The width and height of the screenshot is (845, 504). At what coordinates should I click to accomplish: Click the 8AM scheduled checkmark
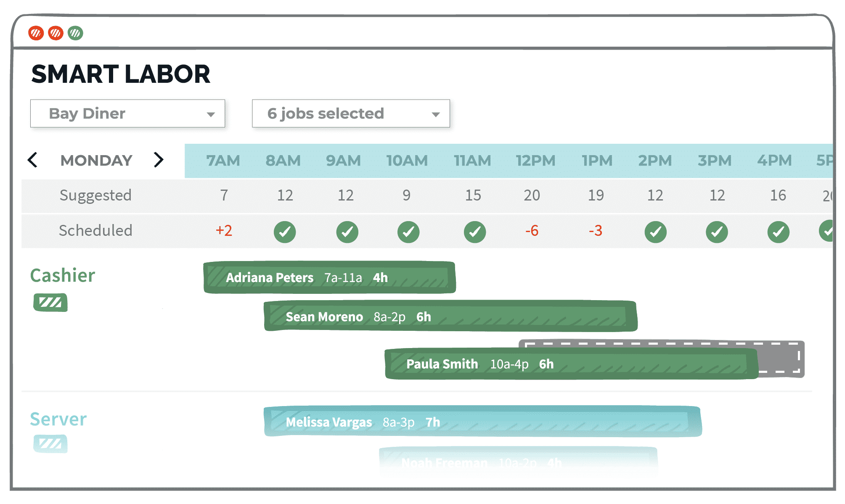click(x=285, y=232)
